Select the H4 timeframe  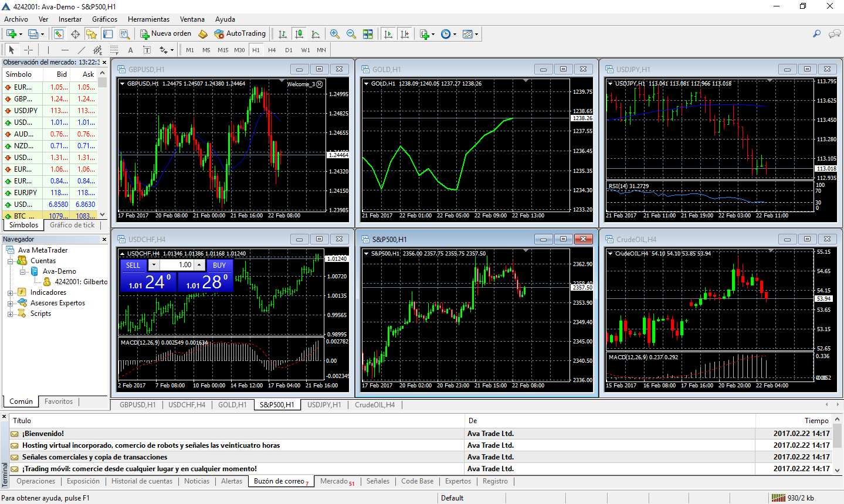[x=272, y=50]
